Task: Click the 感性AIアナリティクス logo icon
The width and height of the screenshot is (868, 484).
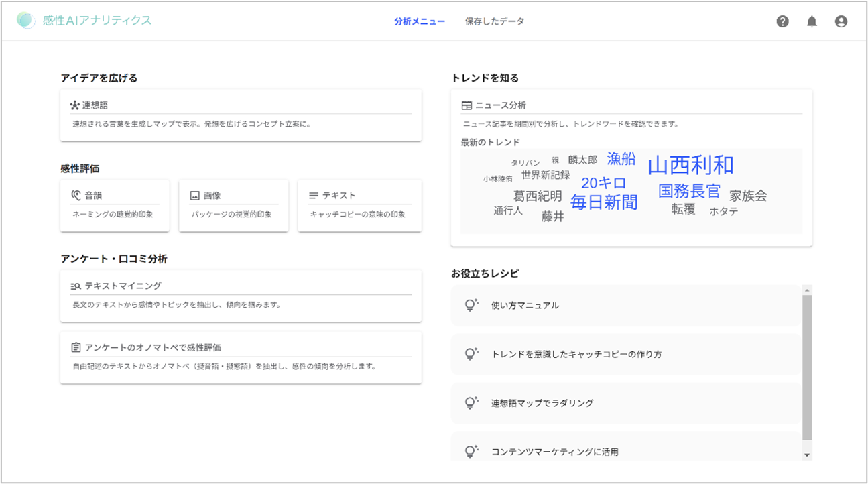Action: point(25,21)
